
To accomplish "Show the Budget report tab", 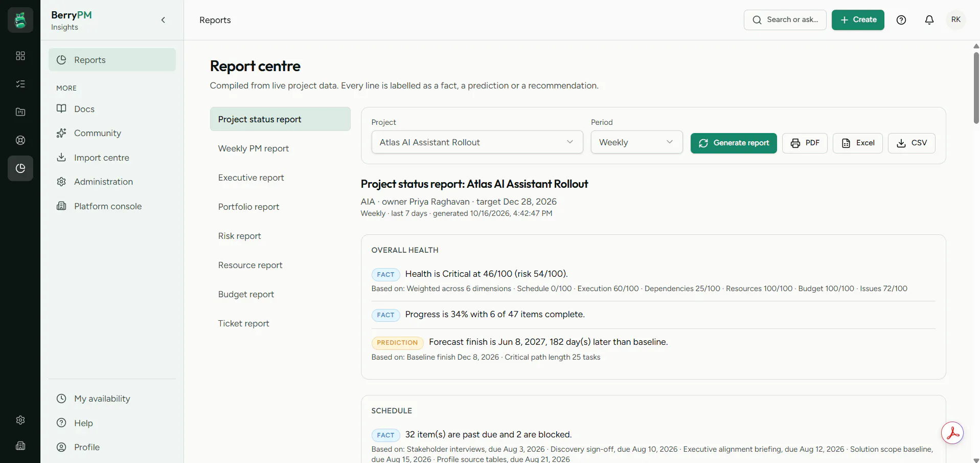I will [280, 294].
